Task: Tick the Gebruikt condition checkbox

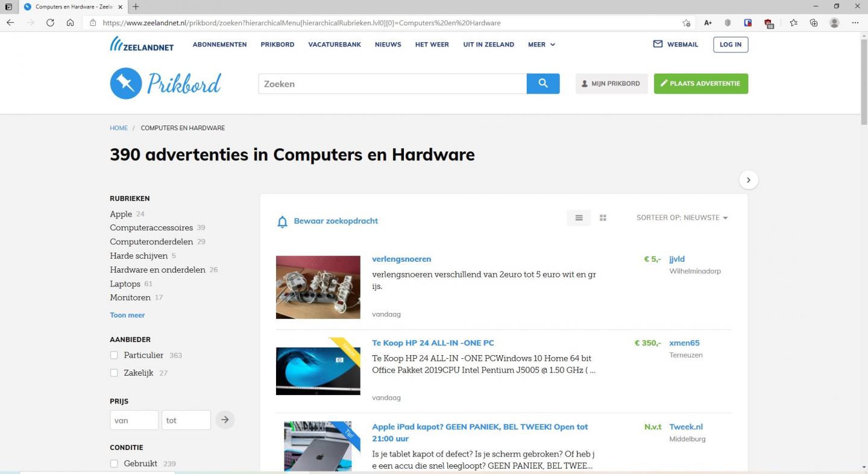Action: tap(114, 463)
